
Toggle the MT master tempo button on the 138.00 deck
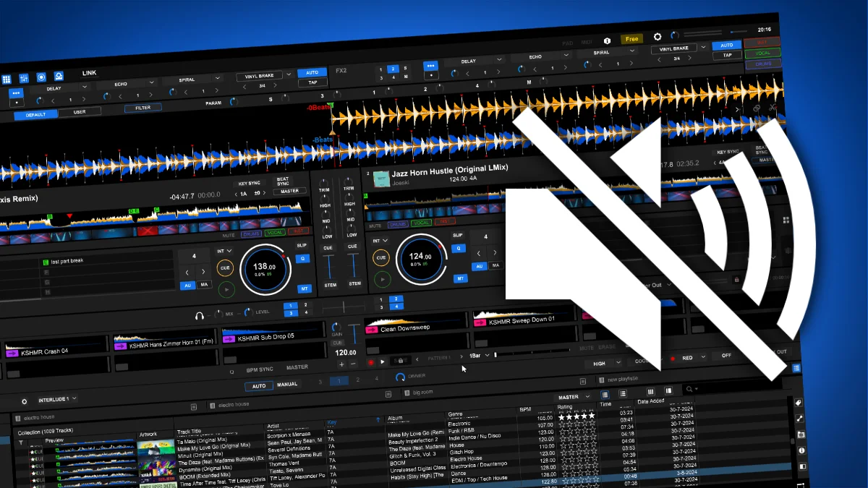305,288
